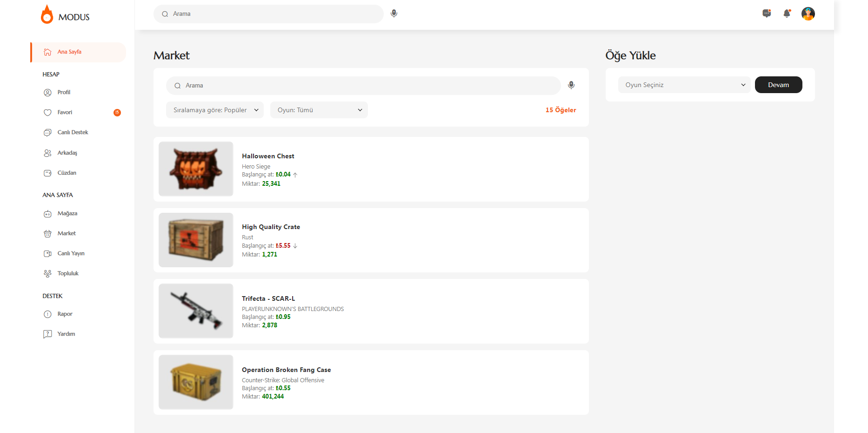Select the Trifecta - SCAR-L title

pos(268,298)
